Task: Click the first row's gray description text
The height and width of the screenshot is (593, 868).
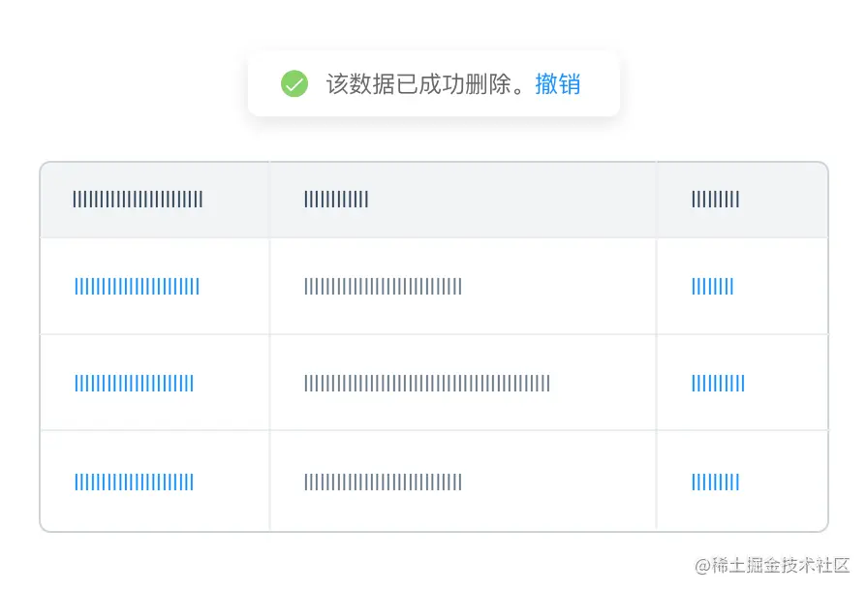Action: 383,286
